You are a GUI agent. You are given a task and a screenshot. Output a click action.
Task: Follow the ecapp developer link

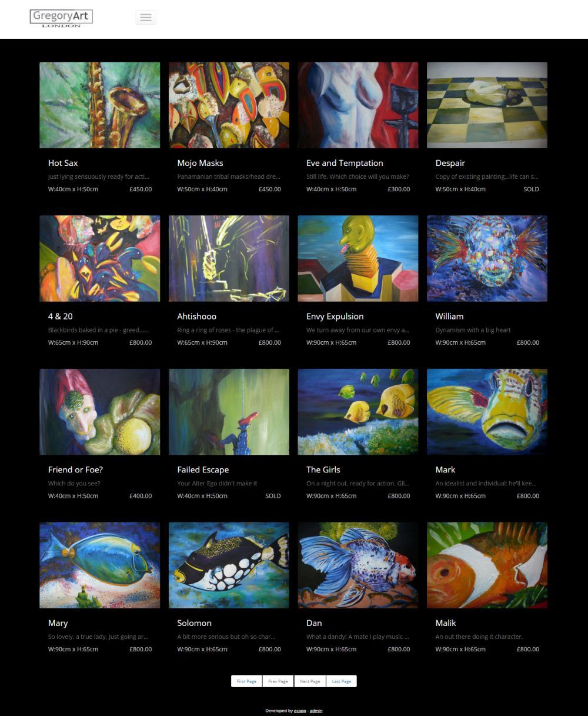300,711
